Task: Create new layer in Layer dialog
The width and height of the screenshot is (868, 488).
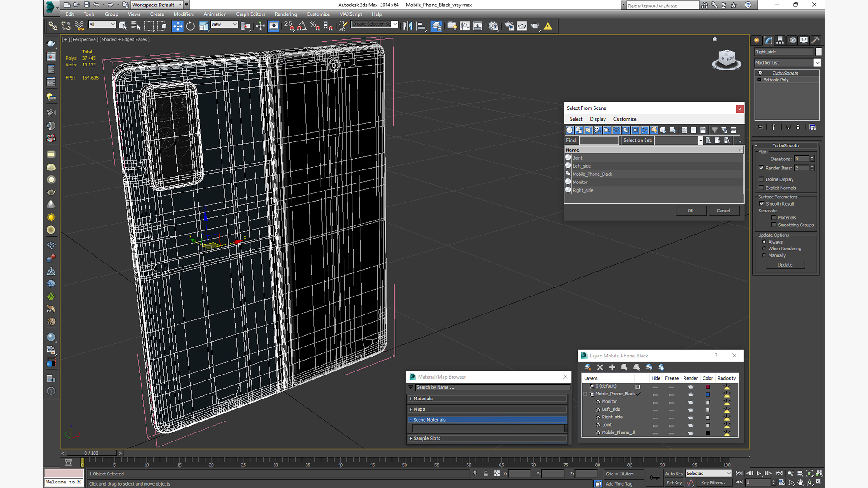Action: tap(588, 367)
